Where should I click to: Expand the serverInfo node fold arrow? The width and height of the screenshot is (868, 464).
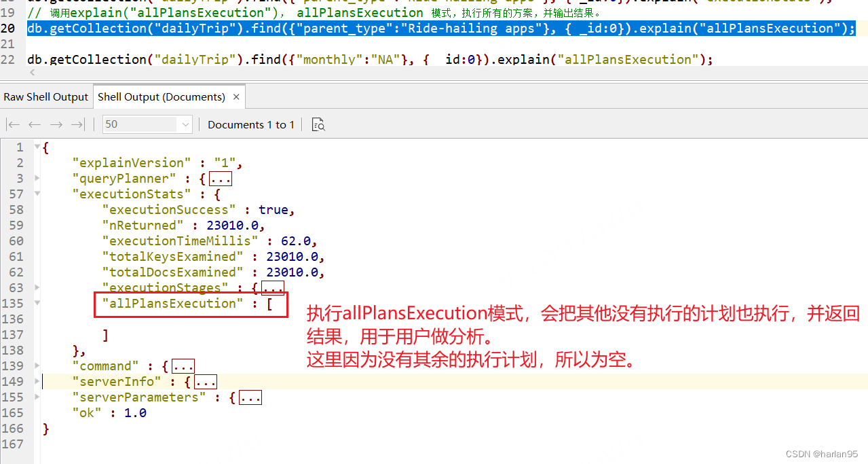pyautogui.click(x=37, y=381)
